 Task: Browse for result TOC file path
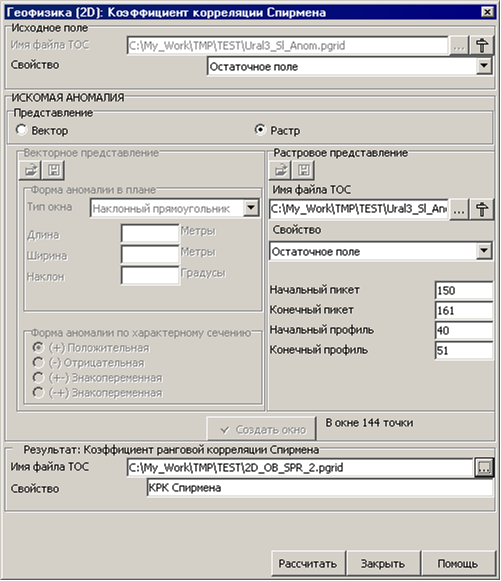click(484, 468)
